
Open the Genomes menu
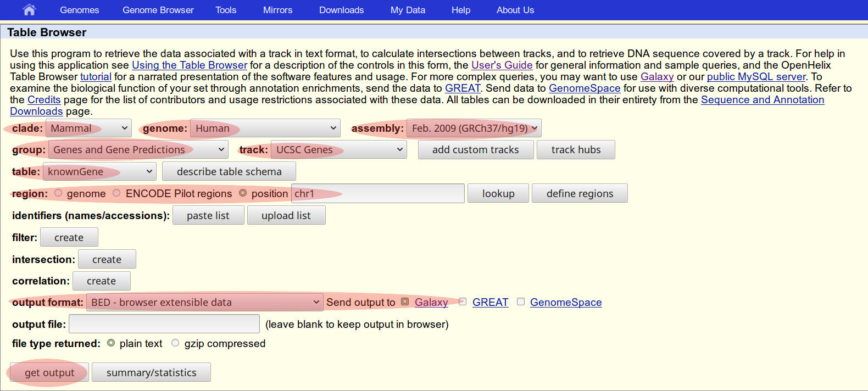point(80,10)
